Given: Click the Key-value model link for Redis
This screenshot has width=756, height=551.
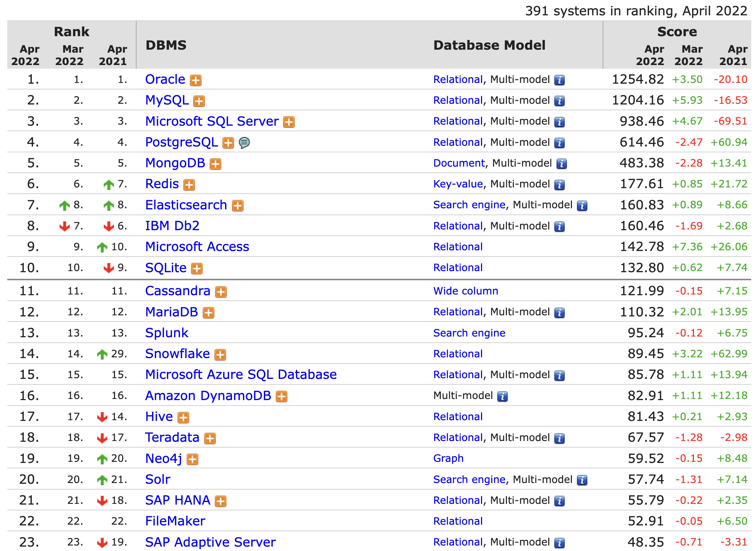Looking at the screenshot, I should [458, 184].
